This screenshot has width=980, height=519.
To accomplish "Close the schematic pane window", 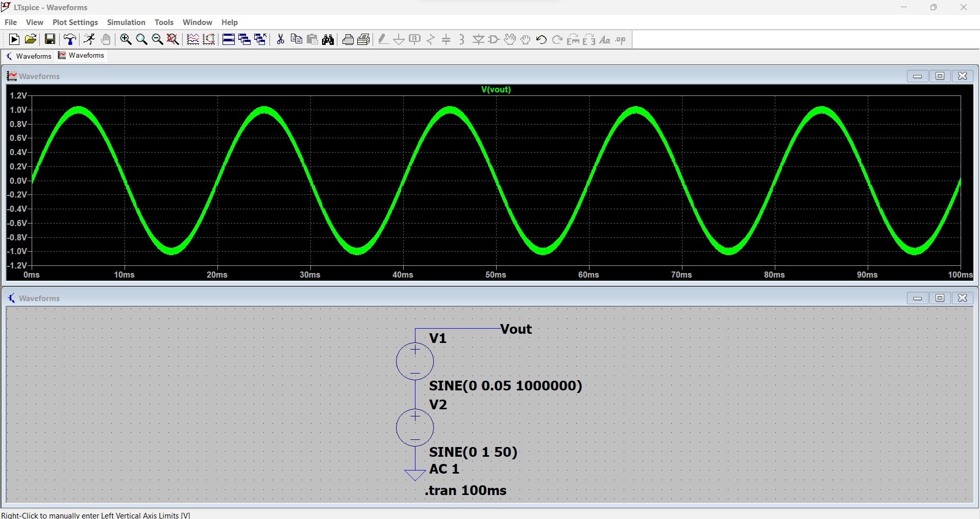I will tap(962, 298).
